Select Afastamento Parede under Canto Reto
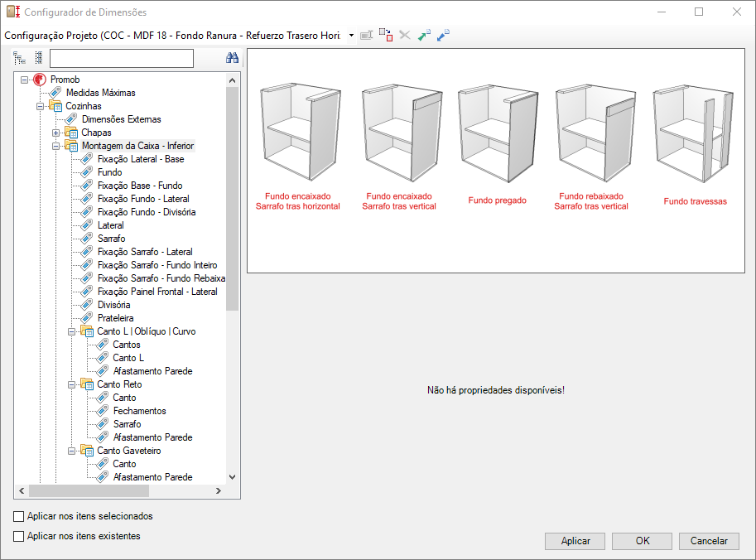756x560 pixels. click(x=152, y=437)
